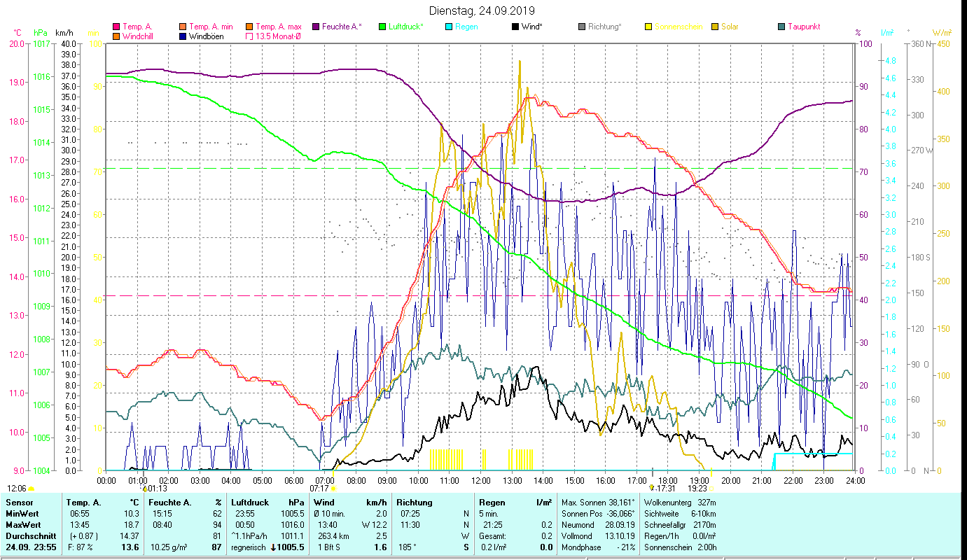Click the Sonnenschein 2:00h entry
Viewport: 967px width, 560px height.
tap(681, 547)
